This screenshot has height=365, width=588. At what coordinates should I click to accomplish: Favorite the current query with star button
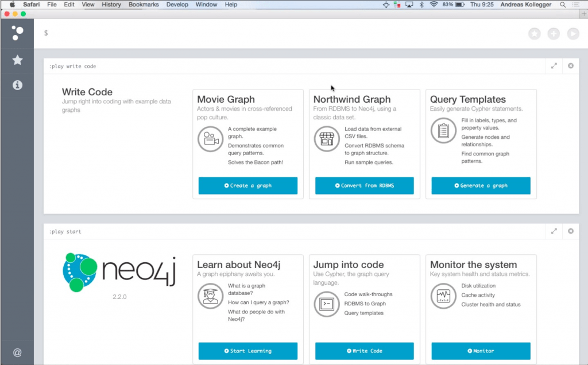click(x=535, y=34)
